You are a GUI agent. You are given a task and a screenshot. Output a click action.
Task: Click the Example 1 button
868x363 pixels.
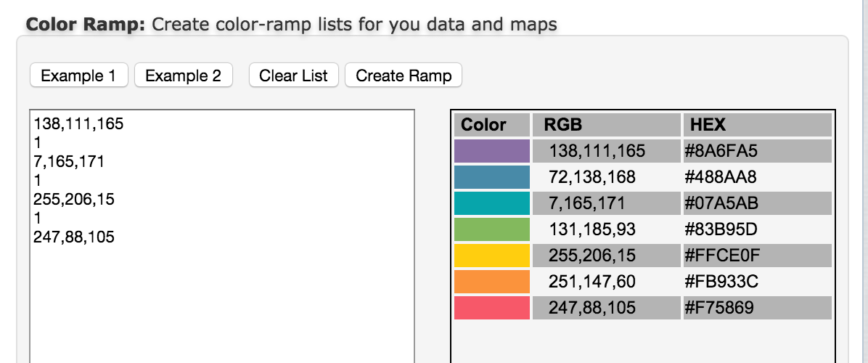coord(79,76)
